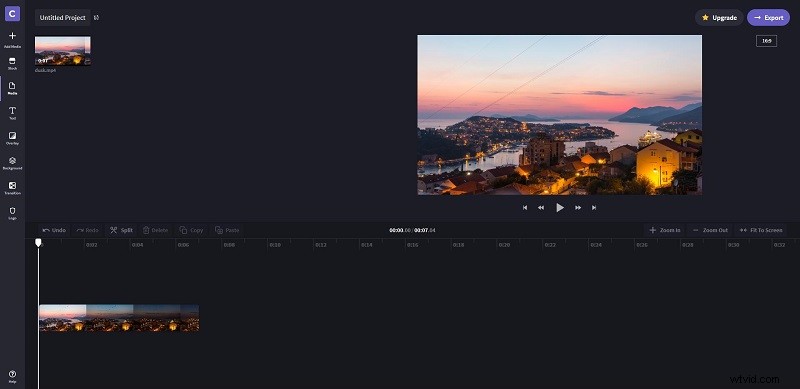800x389 pixels.
Task: Open the Add Media panel
Action: coord(12,39)
